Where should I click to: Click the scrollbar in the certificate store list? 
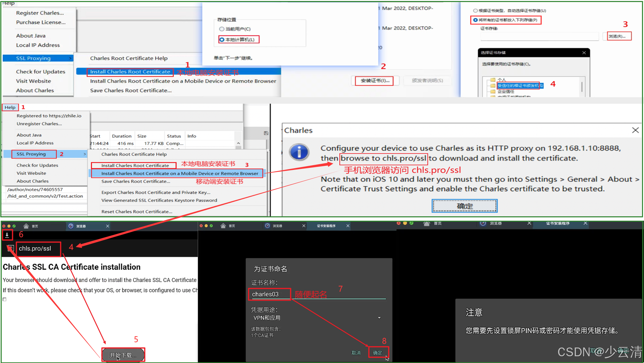point(582,87)
